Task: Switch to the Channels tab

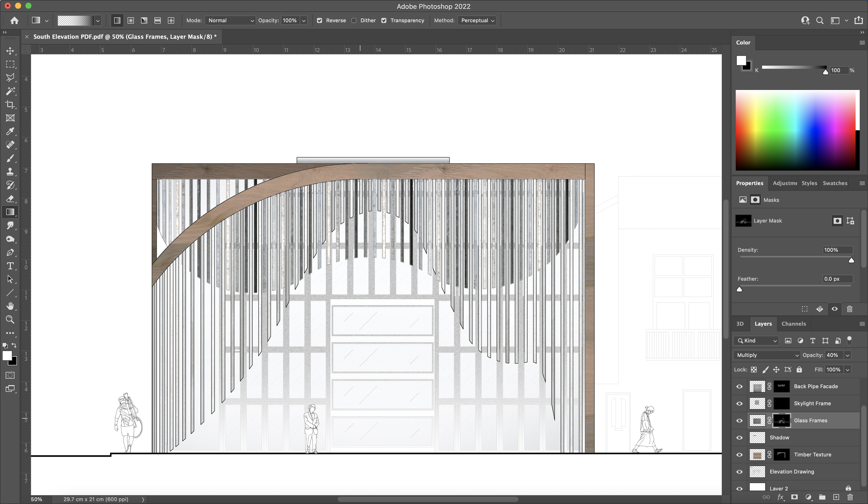Action: click(x=794, y=323)
